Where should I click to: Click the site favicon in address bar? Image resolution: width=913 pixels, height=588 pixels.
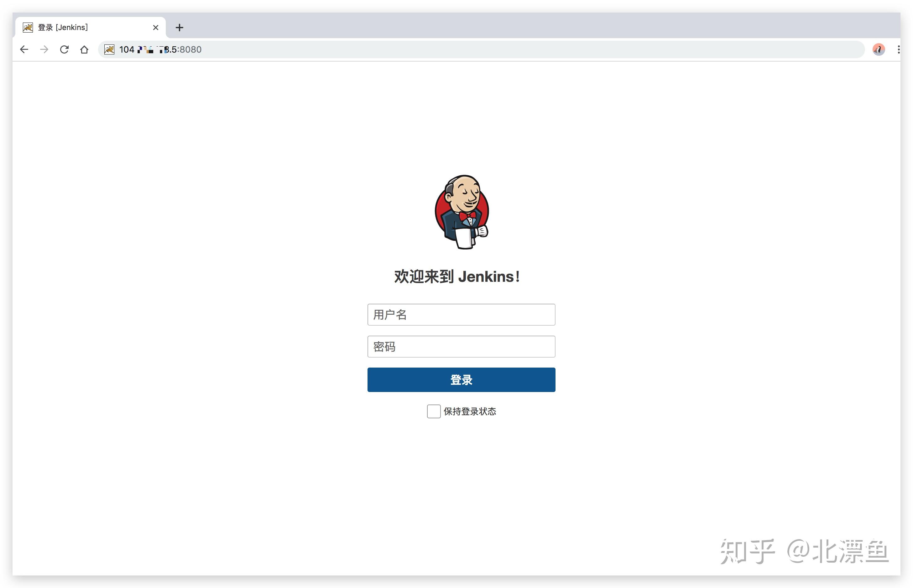point(109,50)
